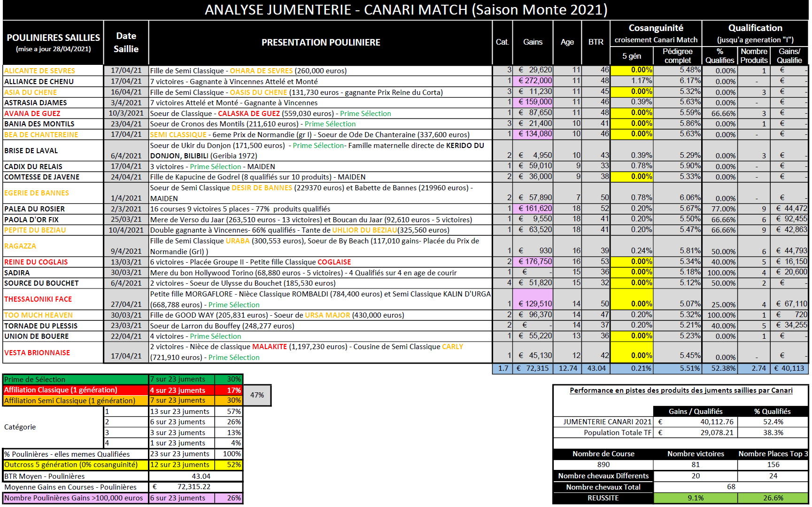Select the green Prime de Sélection legend cell
The height and width of the screenshot is (507, 812).
pyautogui.click(x=76, y=379)
